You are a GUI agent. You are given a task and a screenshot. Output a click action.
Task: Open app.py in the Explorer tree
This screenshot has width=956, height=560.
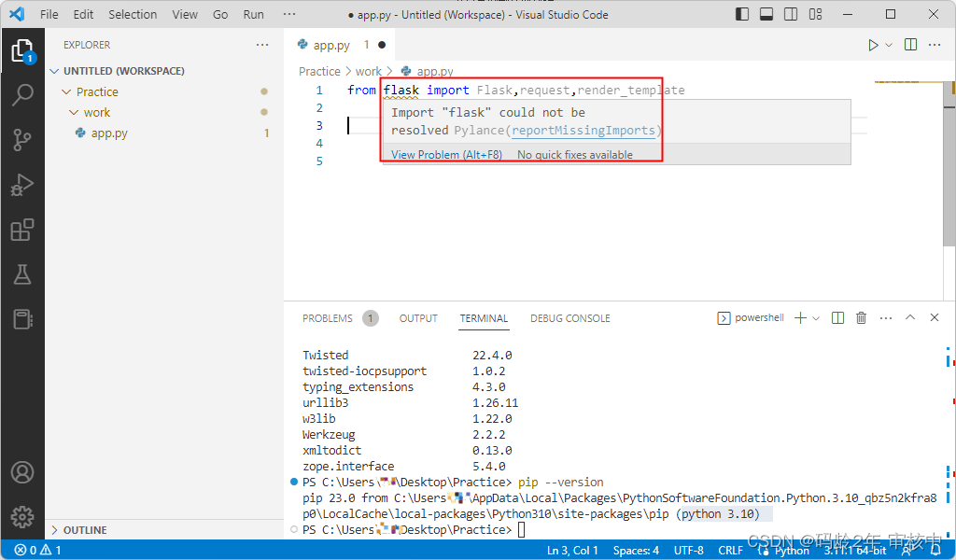click(x=109, y=133)
